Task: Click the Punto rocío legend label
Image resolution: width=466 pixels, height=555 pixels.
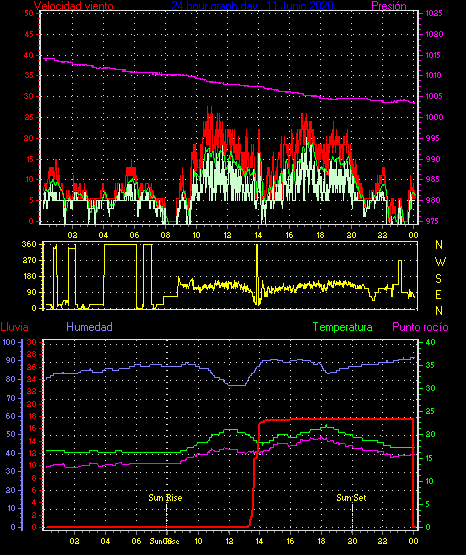Action: tap(420, 327)
